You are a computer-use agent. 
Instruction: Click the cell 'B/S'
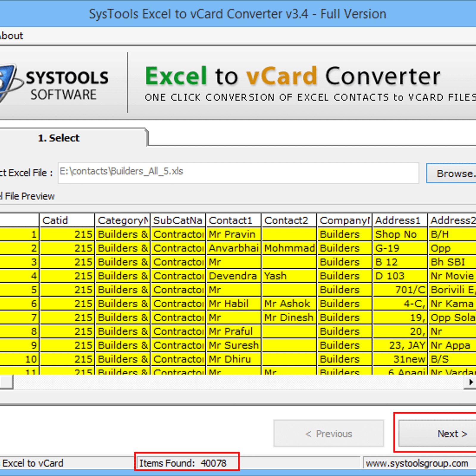(x=452, y=359)
